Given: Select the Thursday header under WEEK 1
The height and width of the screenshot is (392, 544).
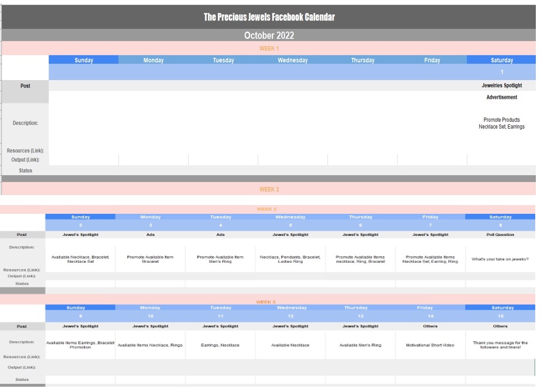Looking at the screenshot, I should click(x=362, y=60).
